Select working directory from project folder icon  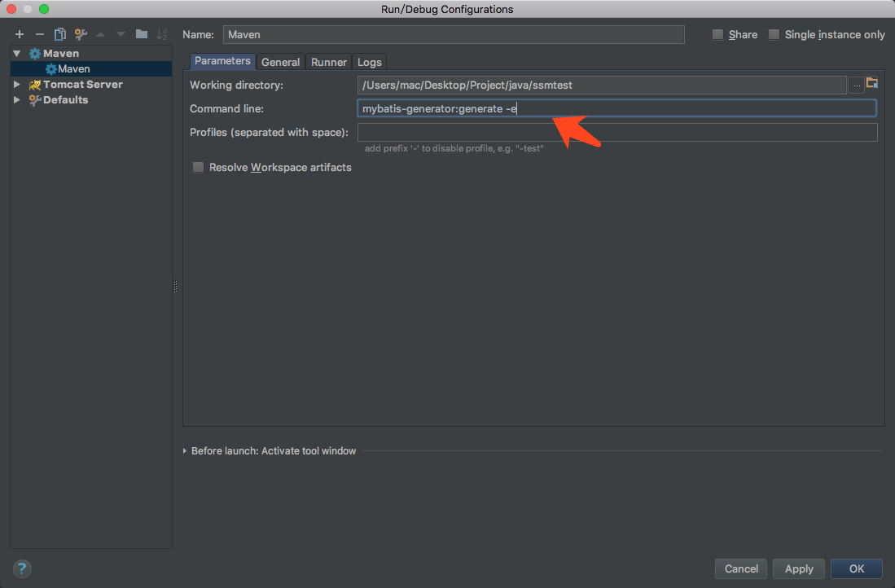[x=872, y=84]
